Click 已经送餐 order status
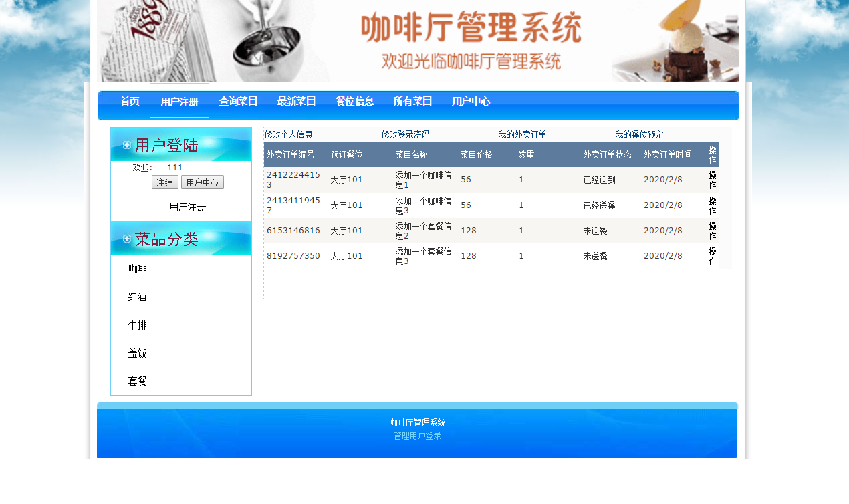Image resolution: width=849 pixels, height=504 pixels. pyautogui.click(x=600, y=205)
